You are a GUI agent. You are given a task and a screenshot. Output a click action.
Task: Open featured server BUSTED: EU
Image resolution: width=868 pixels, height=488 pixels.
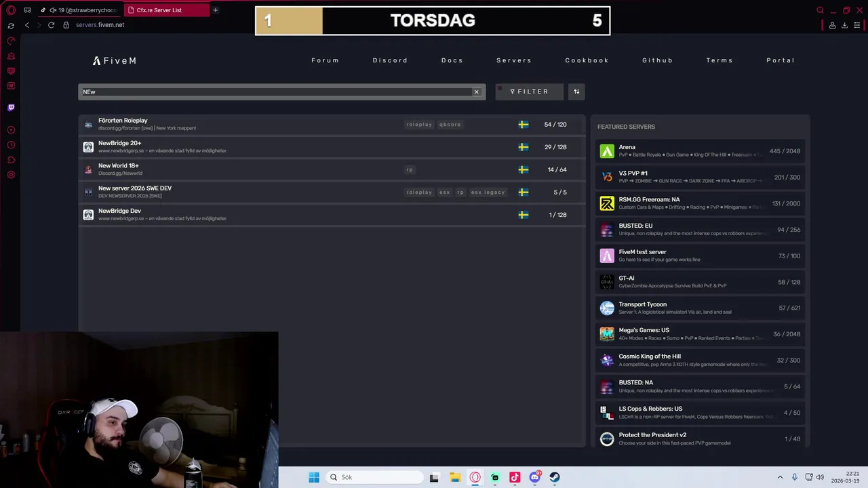pos(700,230)
